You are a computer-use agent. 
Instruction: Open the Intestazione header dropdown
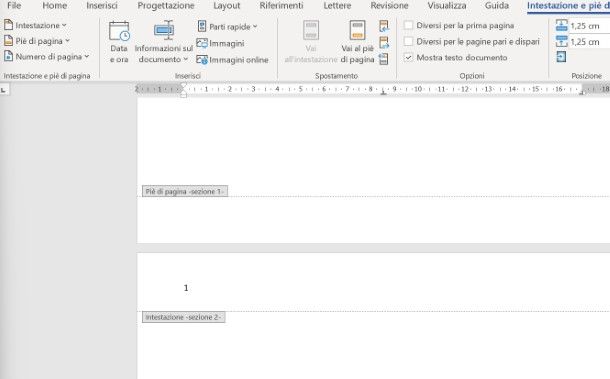[x=35, y=25]
